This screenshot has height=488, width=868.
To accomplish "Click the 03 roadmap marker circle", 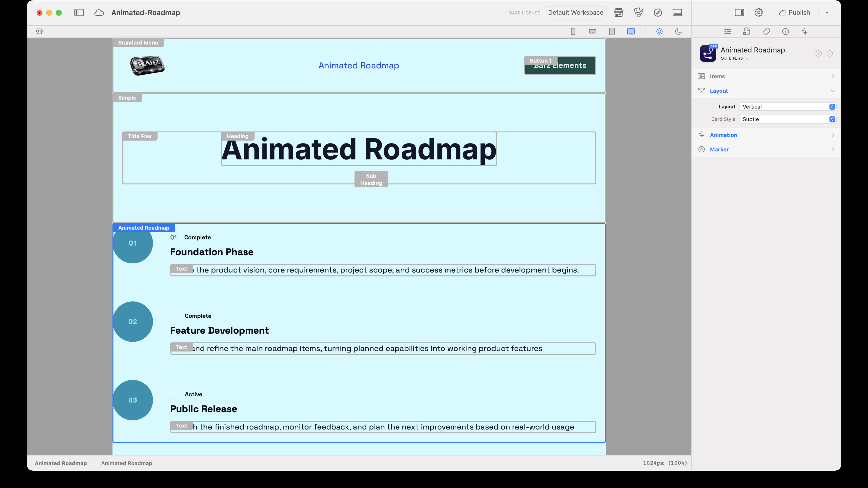I will 133,400.
